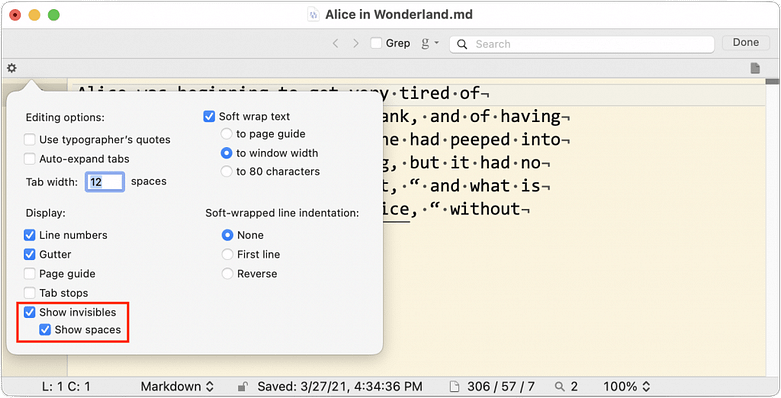Open the Markdown language dropdown
781x398 pixels.
pos(177,387)
